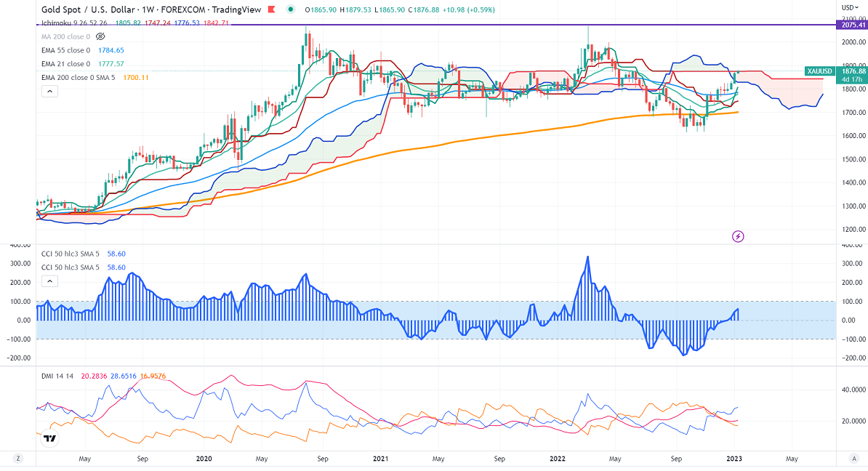Click the 4d 17h countdown label
Image resolution: width=868 pixels, height=471 pixels.
point(853,80)
